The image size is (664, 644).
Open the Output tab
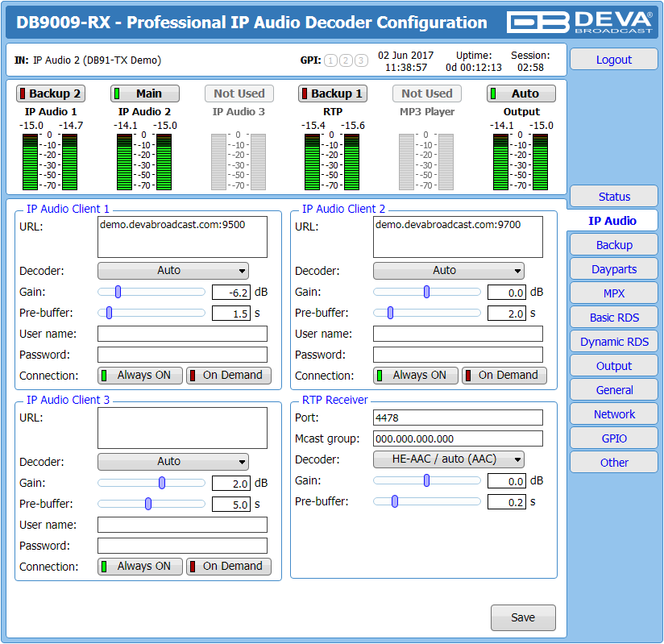[x=614, y=366]
